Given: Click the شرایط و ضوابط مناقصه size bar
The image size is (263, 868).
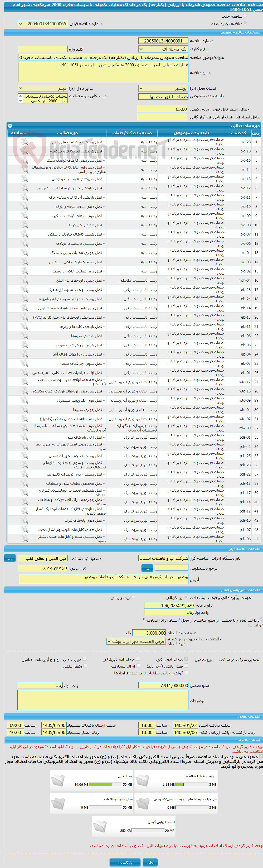Looking at the screenshot, I should point(192,784).
